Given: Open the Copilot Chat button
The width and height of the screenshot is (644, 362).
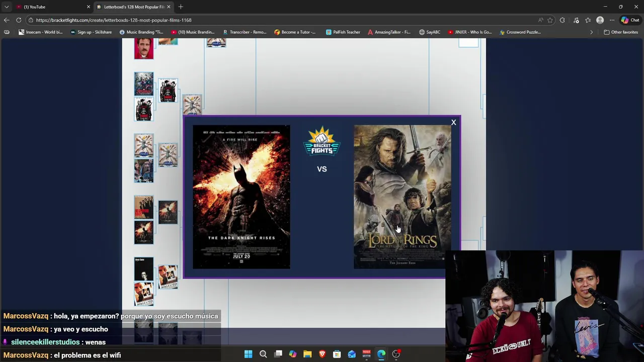Looking at the screenshot, I should (x=630, y=20).
